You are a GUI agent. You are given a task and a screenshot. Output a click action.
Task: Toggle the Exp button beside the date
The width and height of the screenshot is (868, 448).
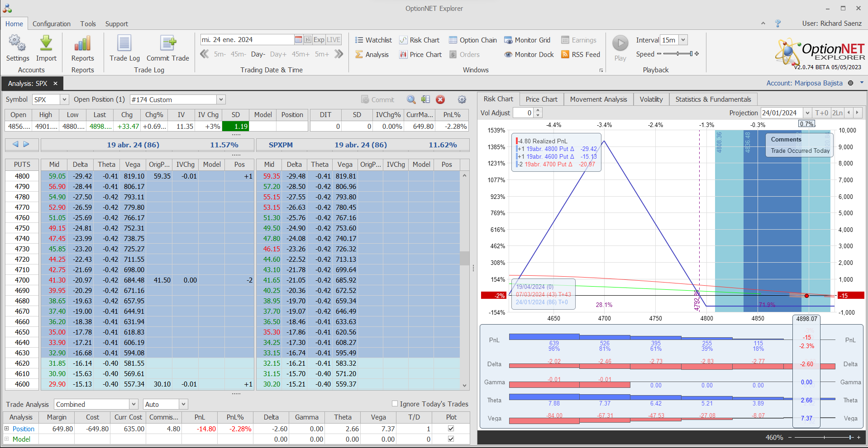click(x=319, y=40)
